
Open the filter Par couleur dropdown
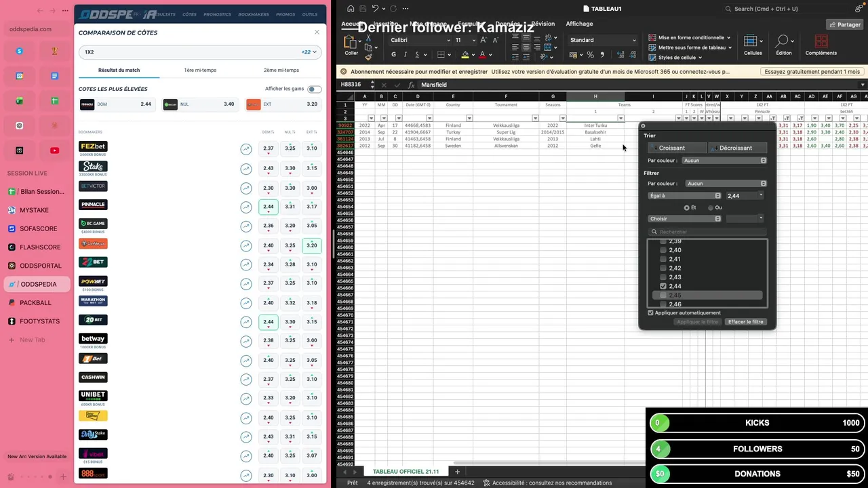click(726, 184)
